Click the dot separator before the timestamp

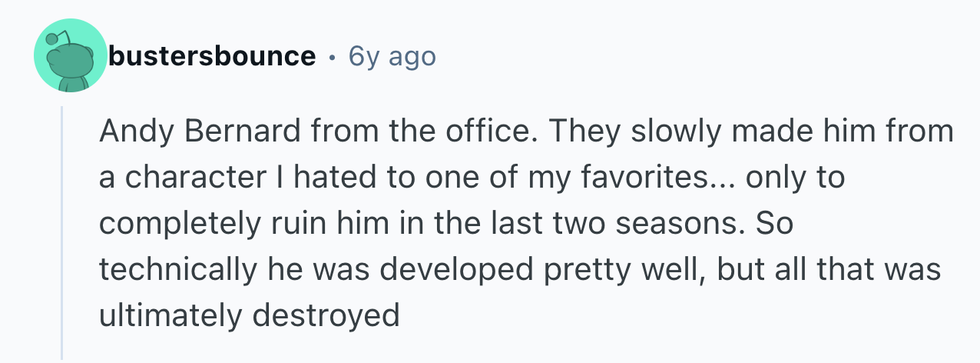tap(331, 57)
